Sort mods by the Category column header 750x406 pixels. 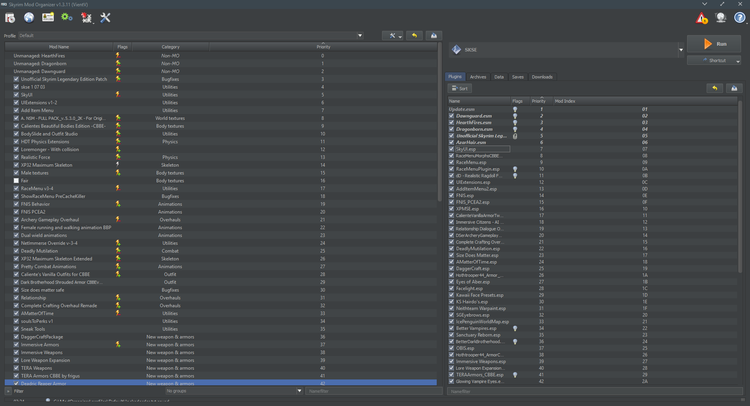[170, 47]
